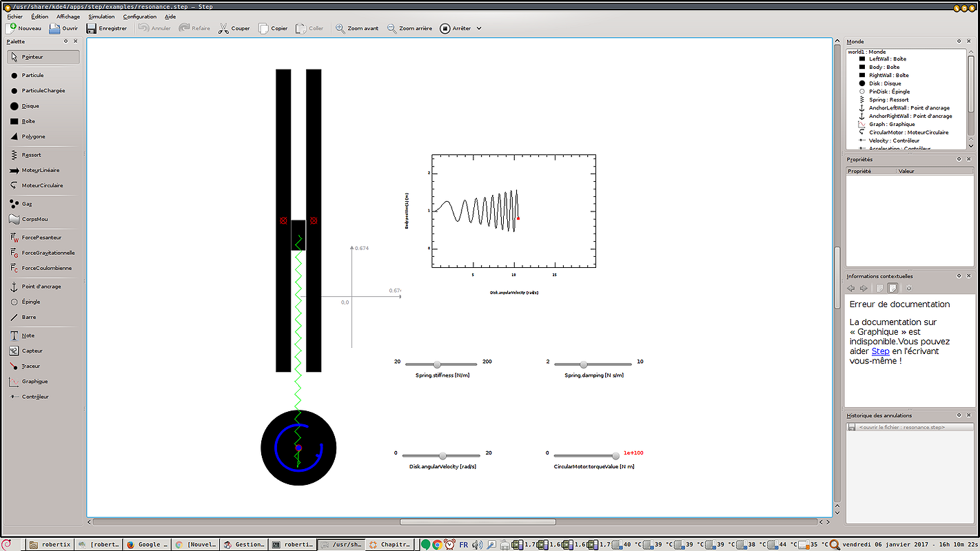The width and height of the screenshot is (980, 551).
Task: Select the Polygone tool
Action: tap(43, 136)
